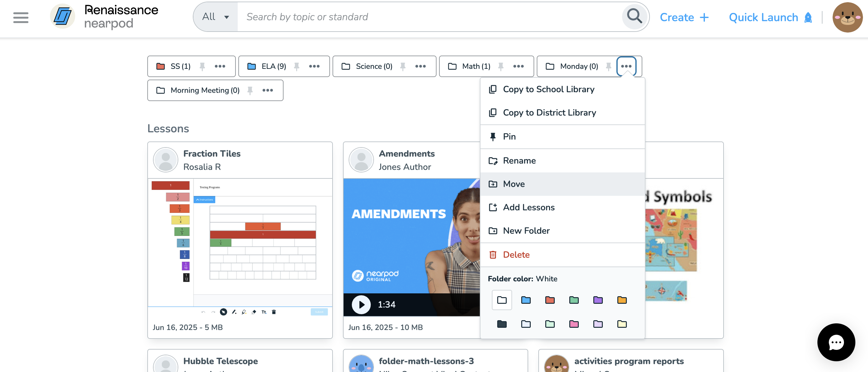
Task: Click the magnifying glass search button
Action: click(x=634, y=16)
